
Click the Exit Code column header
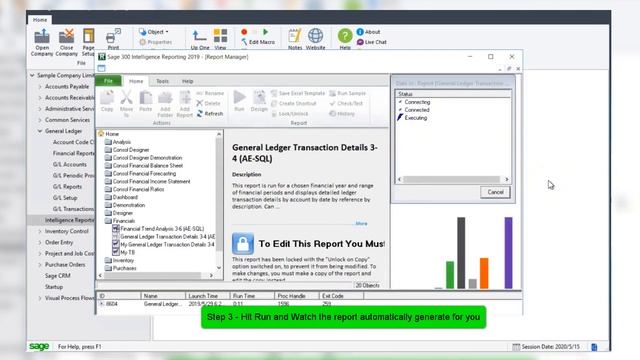[x=341, y=296]
